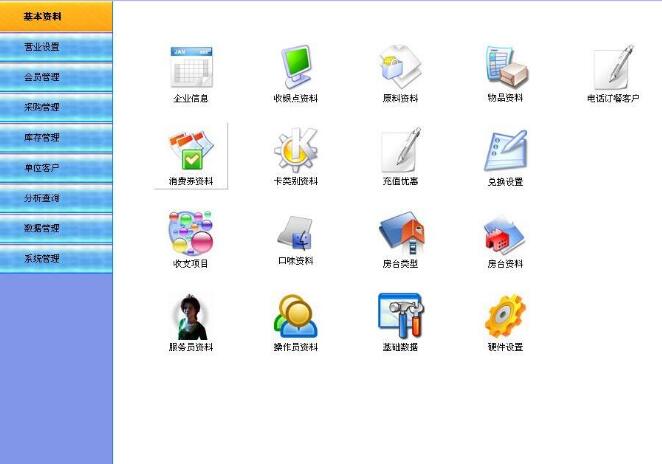Open 硬件设置 orange gear icon
This screenshot has width=662, height=464.
point(505,316)
